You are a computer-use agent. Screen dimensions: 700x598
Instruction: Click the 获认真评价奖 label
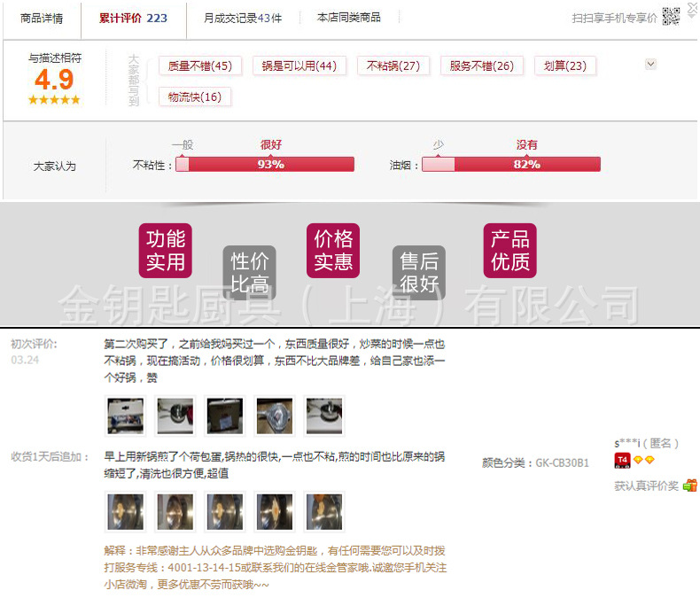(647, 485)
